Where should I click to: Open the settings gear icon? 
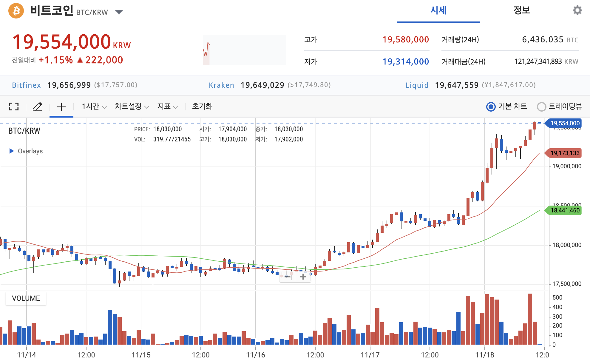tap(577, 10)
